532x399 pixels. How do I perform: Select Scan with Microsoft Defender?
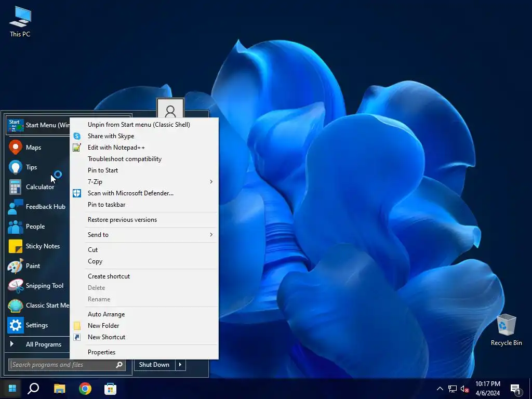144,193
